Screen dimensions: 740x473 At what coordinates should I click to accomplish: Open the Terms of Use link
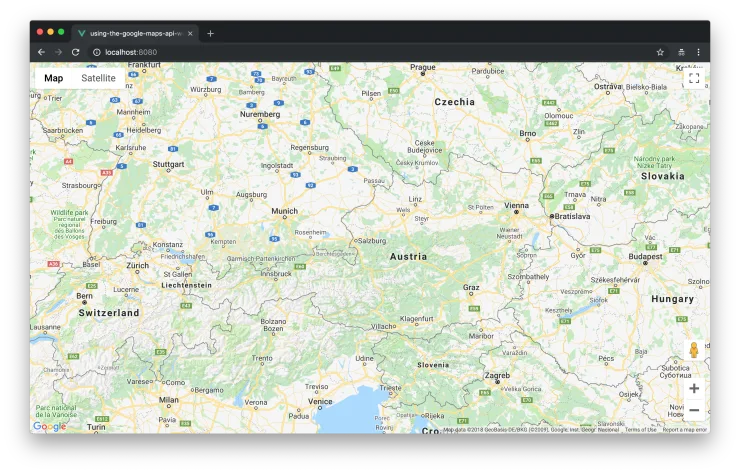pyautogui.click(x=640, y=430)
